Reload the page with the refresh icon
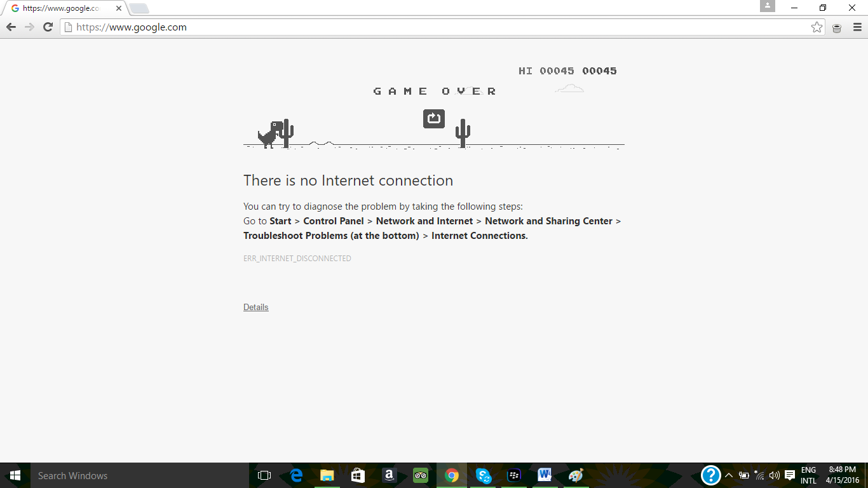The image size is (868, 488). click(x=48, y=27)
